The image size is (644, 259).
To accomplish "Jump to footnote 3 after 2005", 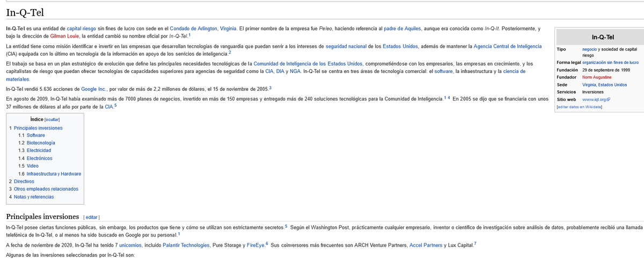I will (270, 87).
